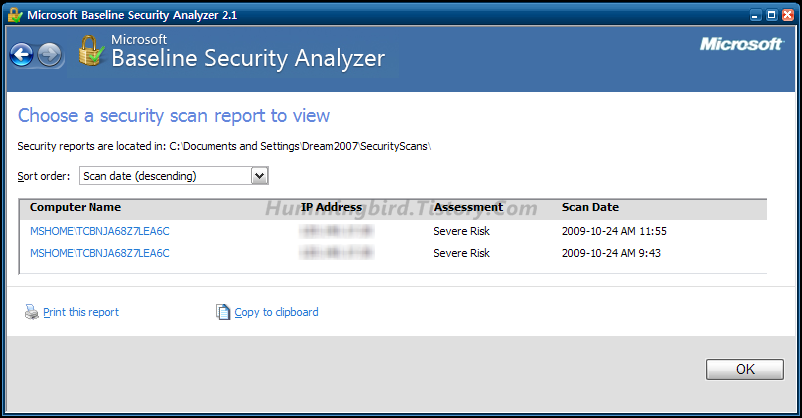802x418 pixels.
Task: Minimize the Baseline Security Analyzer window
Action: point(753,15)
